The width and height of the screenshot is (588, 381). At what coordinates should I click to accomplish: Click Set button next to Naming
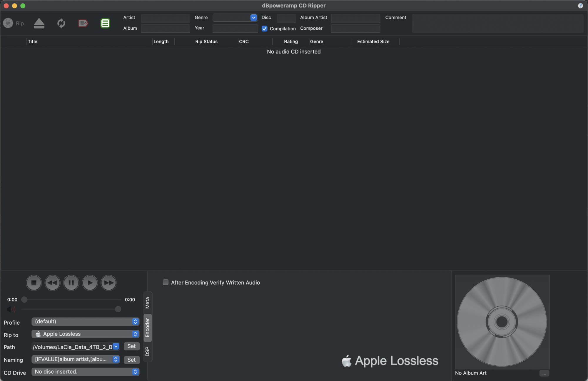coord(131,360)
